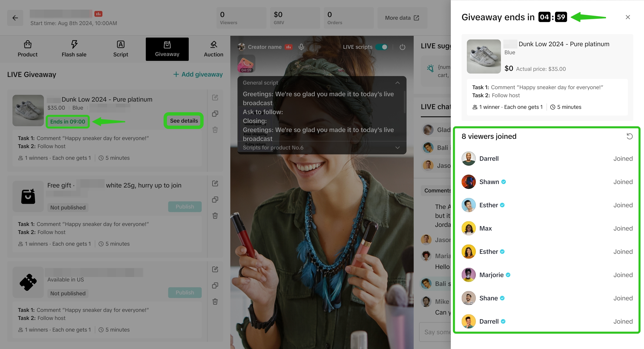Image resolution: width=644 pixels, height=349 pixels.
Task: Click See details for Dunk Low
Action: 184,121
